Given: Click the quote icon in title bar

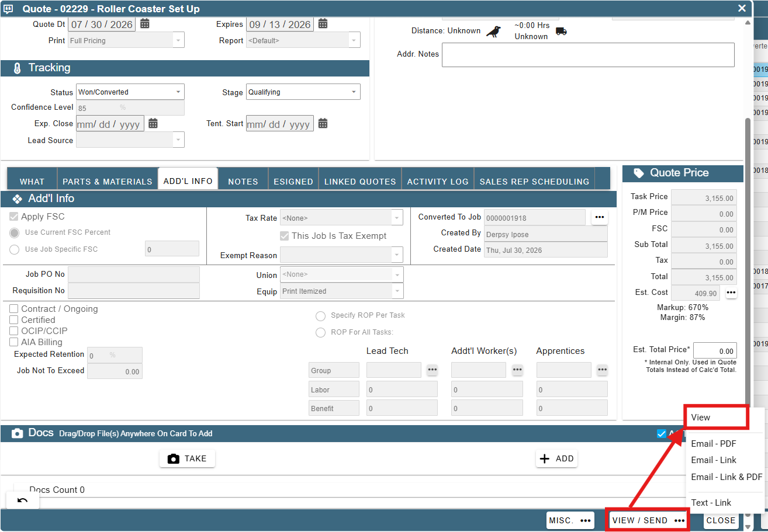Looking at the screenshot, I should 9,9.
